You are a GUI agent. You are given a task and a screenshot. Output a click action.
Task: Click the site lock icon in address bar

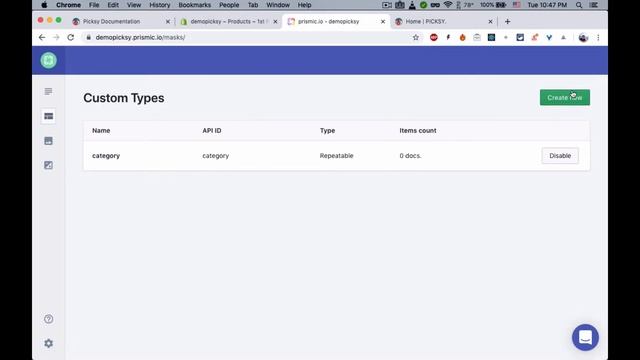(89, 37)
